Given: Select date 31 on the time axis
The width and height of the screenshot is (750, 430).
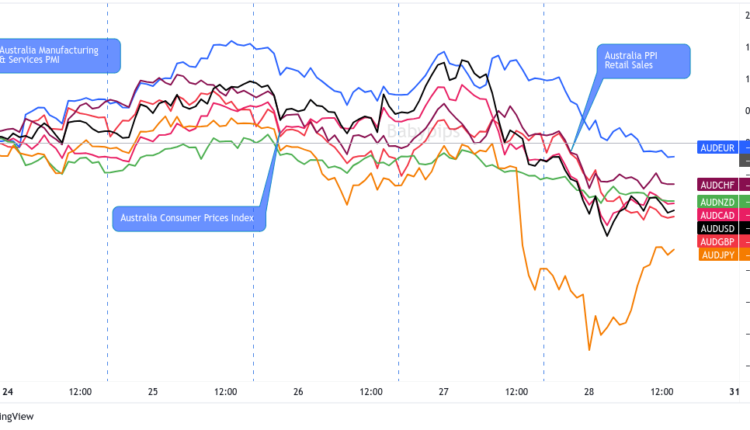Looking at the screenshot, I should (733, 391).
